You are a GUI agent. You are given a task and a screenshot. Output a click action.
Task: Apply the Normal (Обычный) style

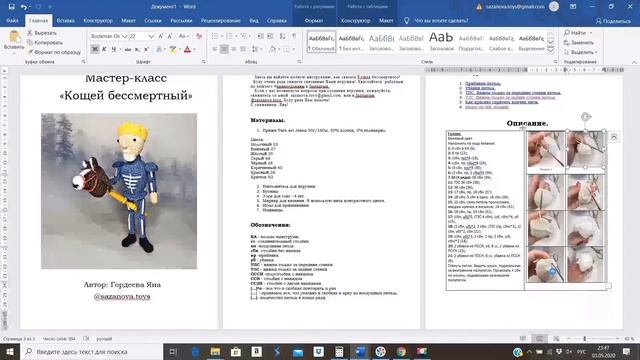(322, 42)
